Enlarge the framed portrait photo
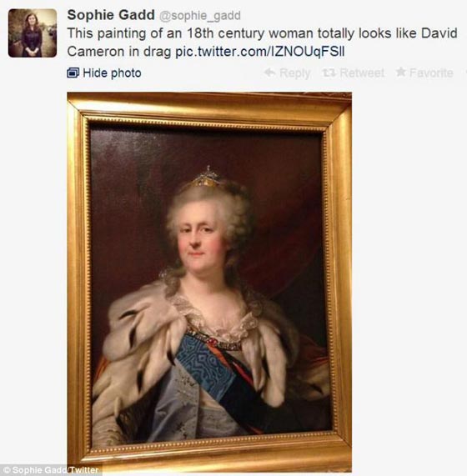Viewport: 467px width, 476px height. [209, 283]
